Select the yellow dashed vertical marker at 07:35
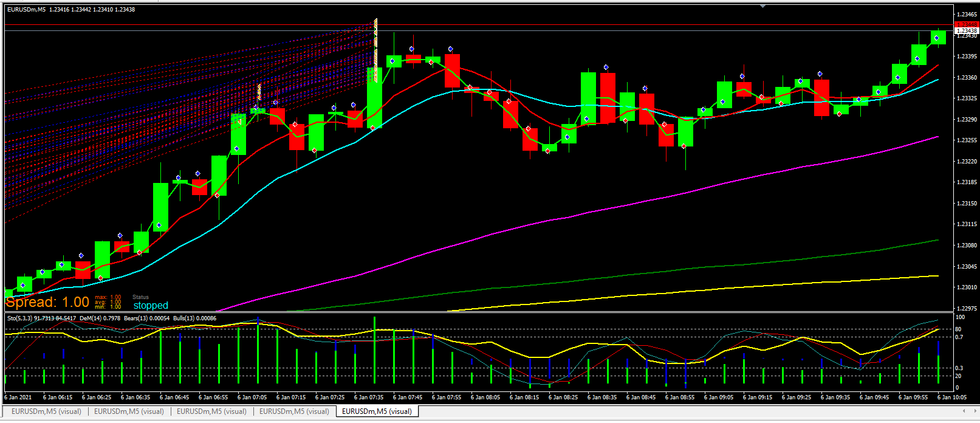The height and width of the screenshot is (423, 980). click(x=376, y=50)
